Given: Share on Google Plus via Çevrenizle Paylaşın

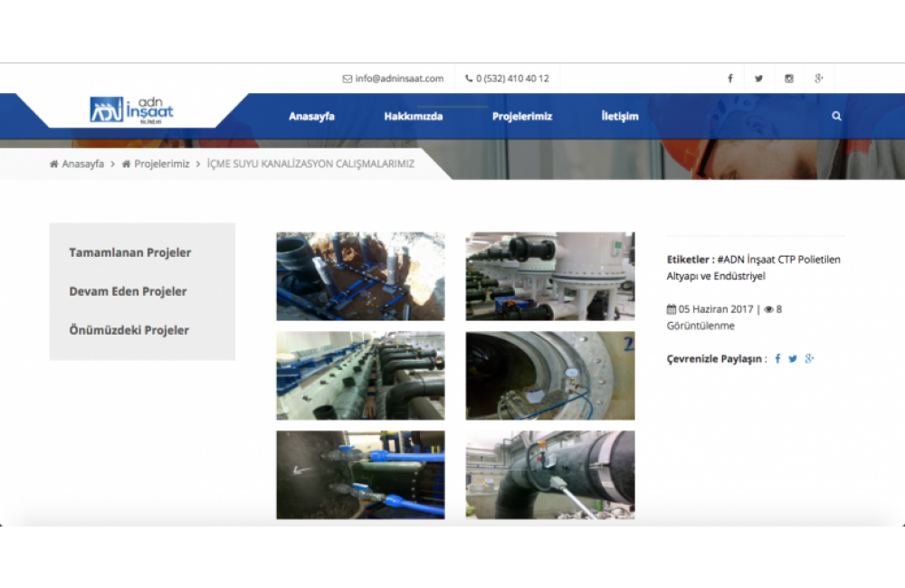Looking at the screenshot, I should (x=809, y=359).
